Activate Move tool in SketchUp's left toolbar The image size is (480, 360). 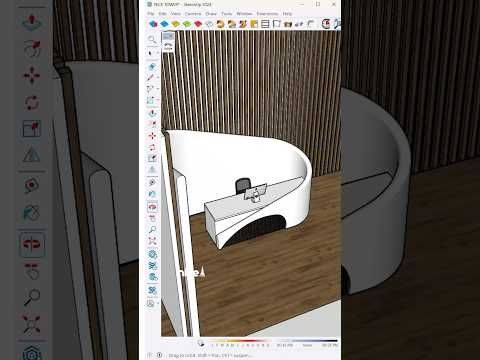(152, 136)
